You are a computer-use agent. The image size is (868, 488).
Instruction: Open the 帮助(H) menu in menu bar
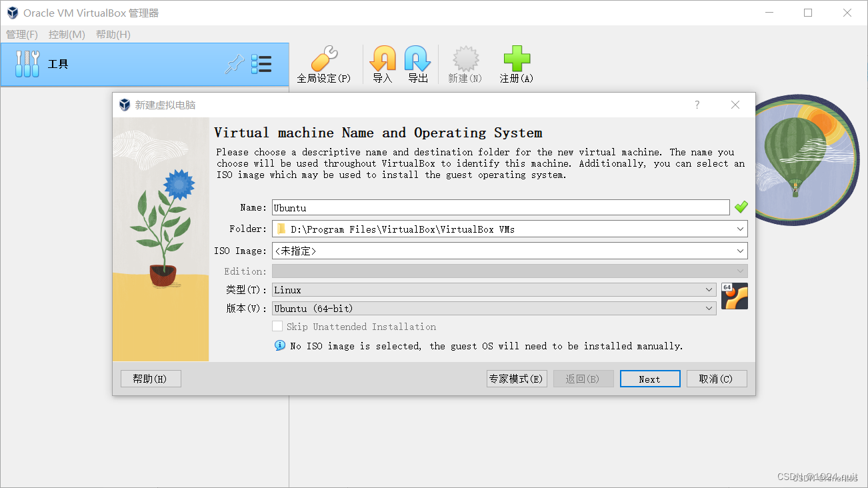[x=113, y=34]
